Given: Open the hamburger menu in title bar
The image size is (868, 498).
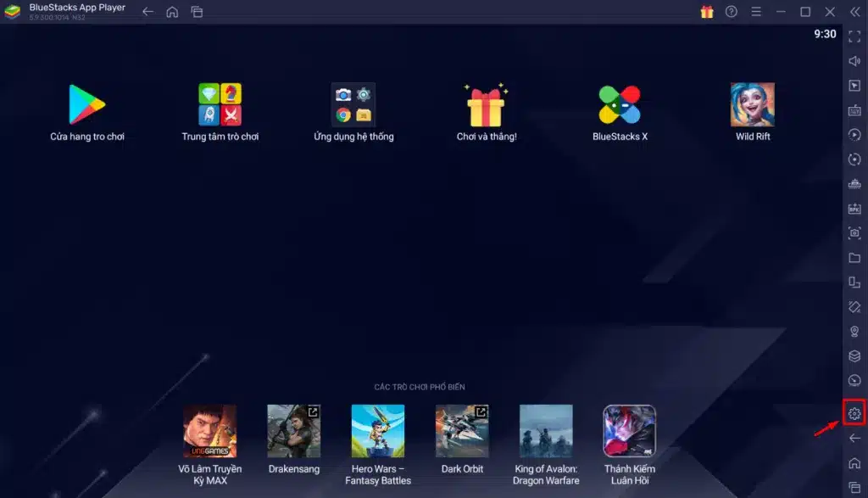Looking at the screenshot, I should [x=756, y=12].
